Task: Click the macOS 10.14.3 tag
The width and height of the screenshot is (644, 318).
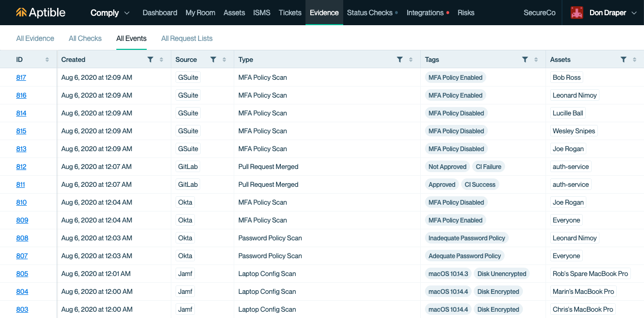Action: click(x=449, y=274)
